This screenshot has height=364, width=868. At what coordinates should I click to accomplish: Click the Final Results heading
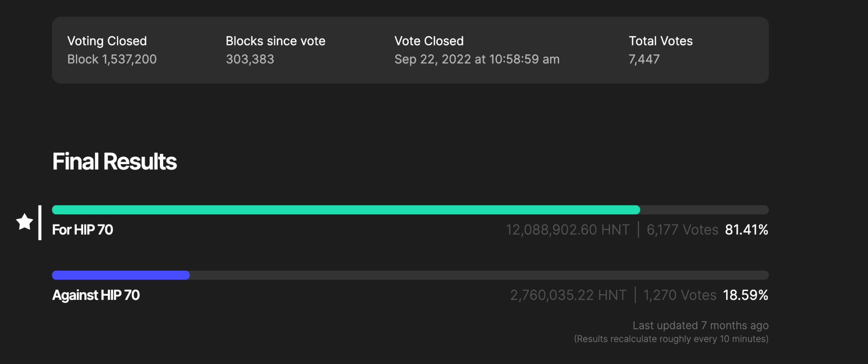114,161
